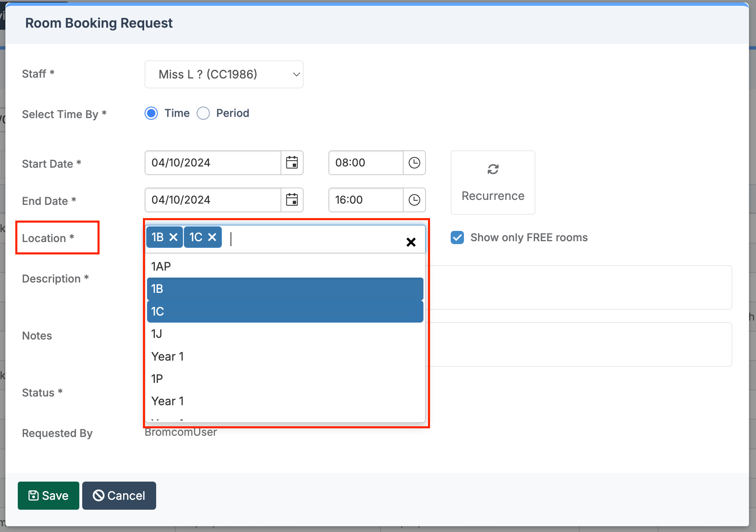Open the Start Date calendar picker
This screenshot has width=756, height=532.
tap(292, 163)
